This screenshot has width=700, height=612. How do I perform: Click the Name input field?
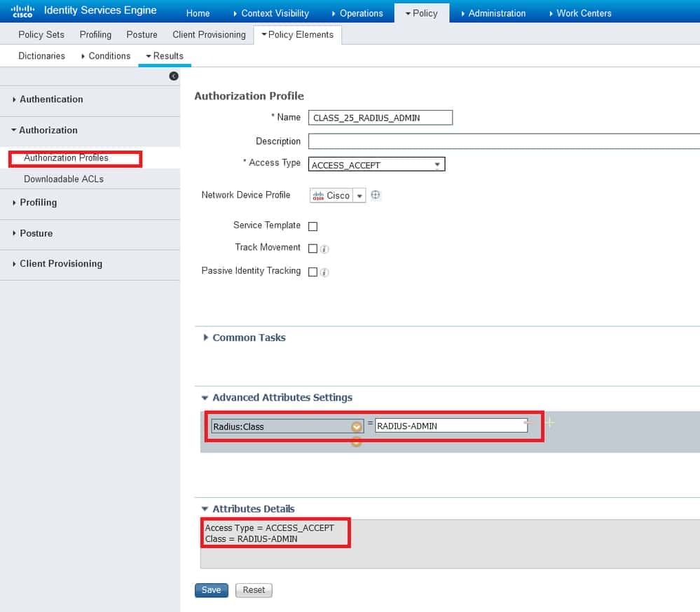tap(380, 118)
